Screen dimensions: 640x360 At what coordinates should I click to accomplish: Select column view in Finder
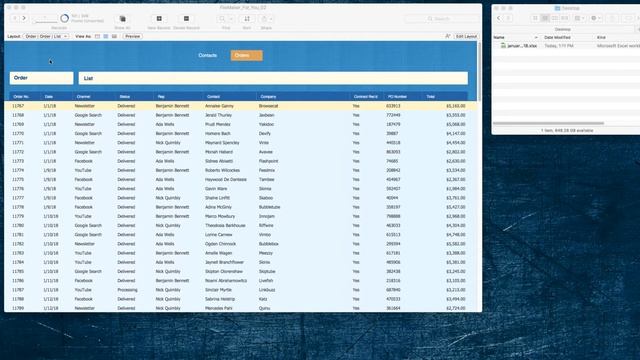click(x=555, y=18)
